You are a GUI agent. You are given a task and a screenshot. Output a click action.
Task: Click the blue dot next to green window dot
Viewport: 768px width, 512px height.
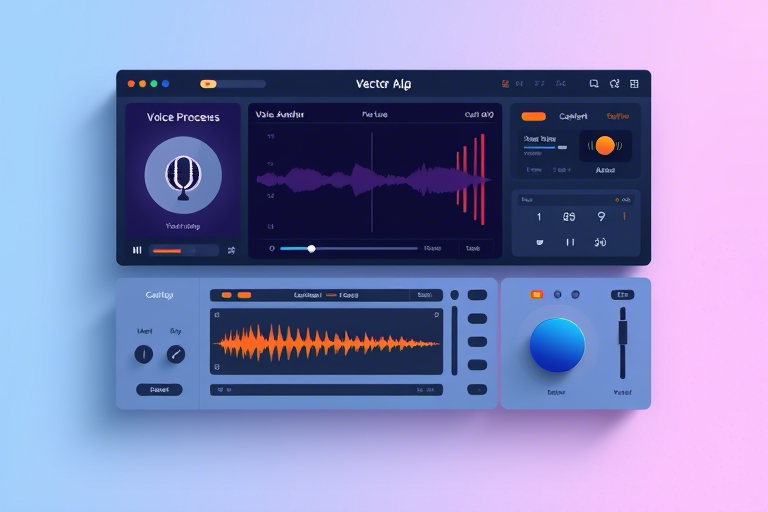point(166,84)
